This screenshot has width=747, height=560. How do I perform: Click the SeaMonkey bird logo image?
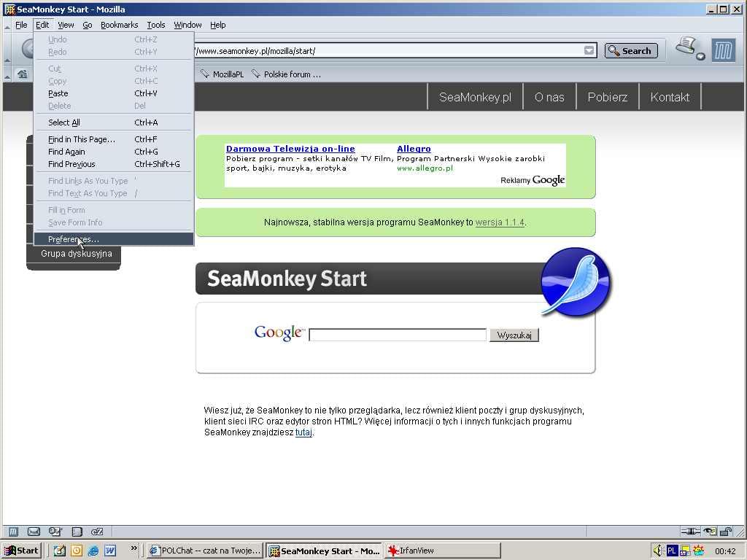click(576, 281)
